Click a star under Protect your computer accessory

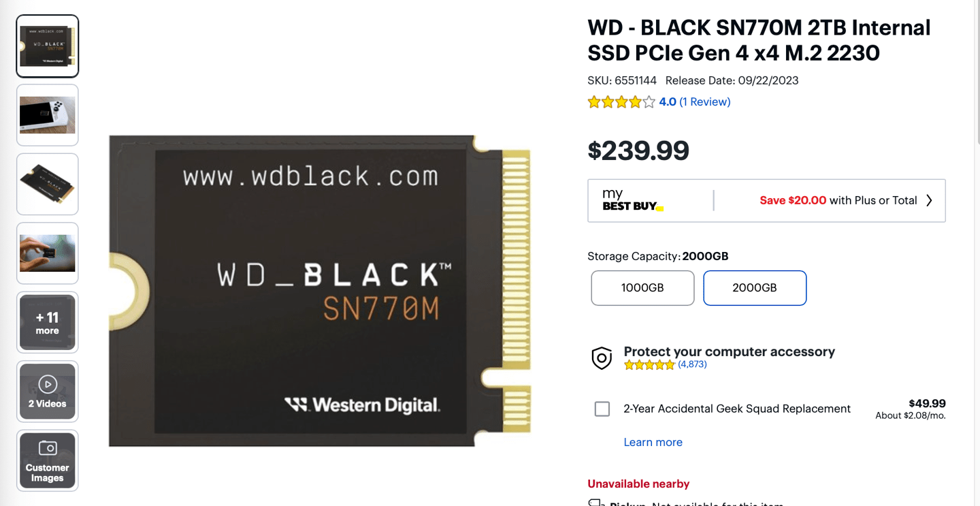(649, 365)
